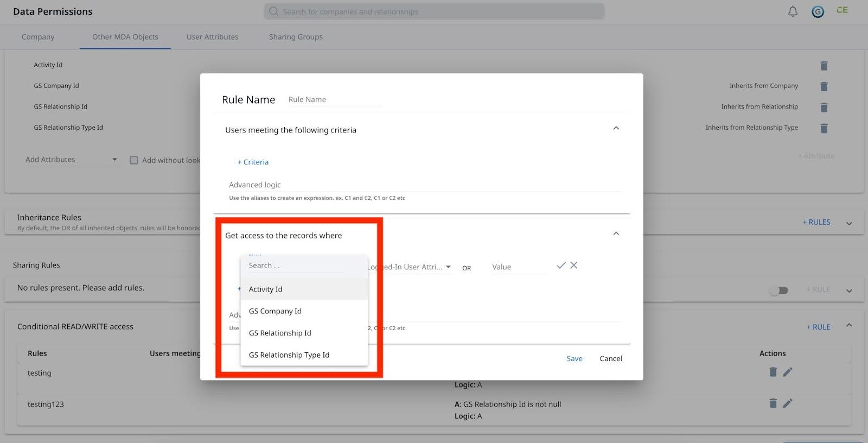Open the notifications bell

pos(793,11)
